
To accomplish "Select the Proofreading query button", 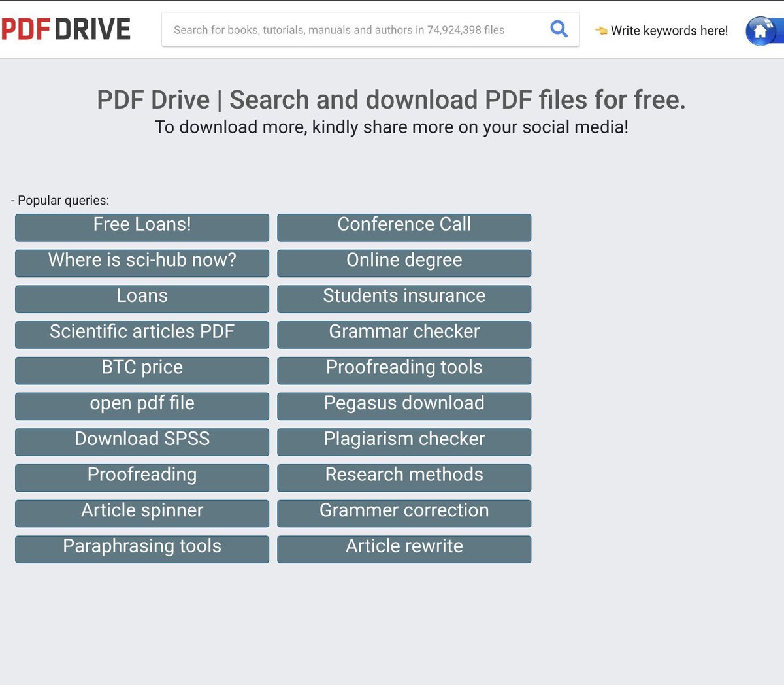I will (x=142, y=478).
